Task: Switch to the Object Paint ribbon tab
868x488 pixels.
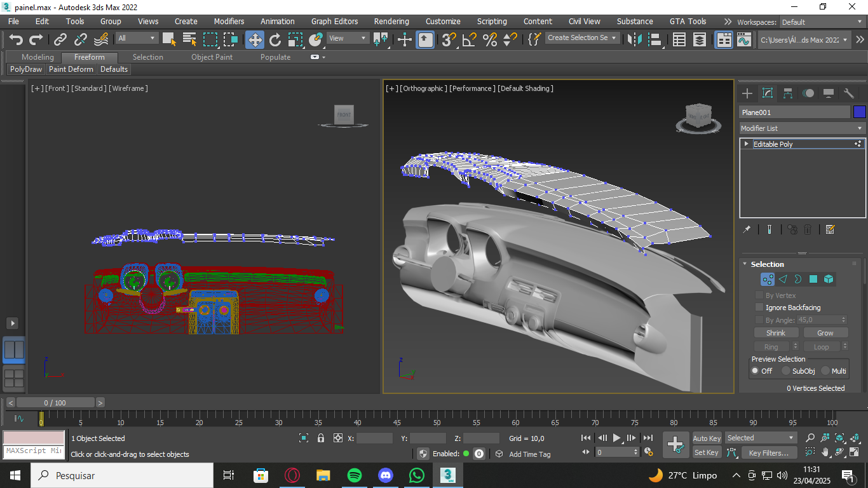Action: (x=212, y=57)
